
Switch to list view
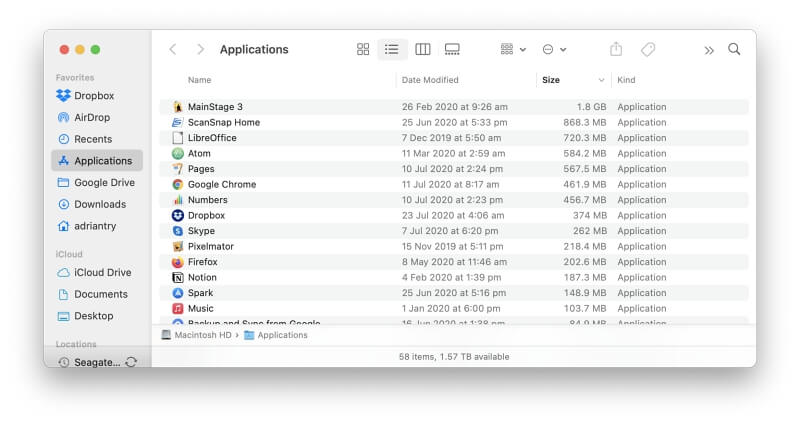point(392,49)
